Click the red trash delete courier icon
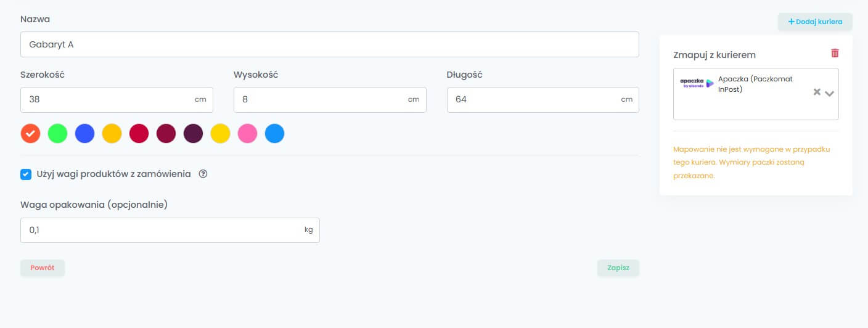The height and width of the screenshot is (328, 868). click(x=835, y=53)
